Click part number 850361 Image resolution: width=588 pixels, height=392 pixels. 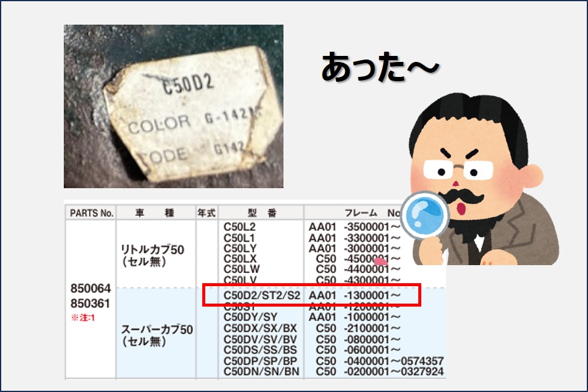pos(90,304)
